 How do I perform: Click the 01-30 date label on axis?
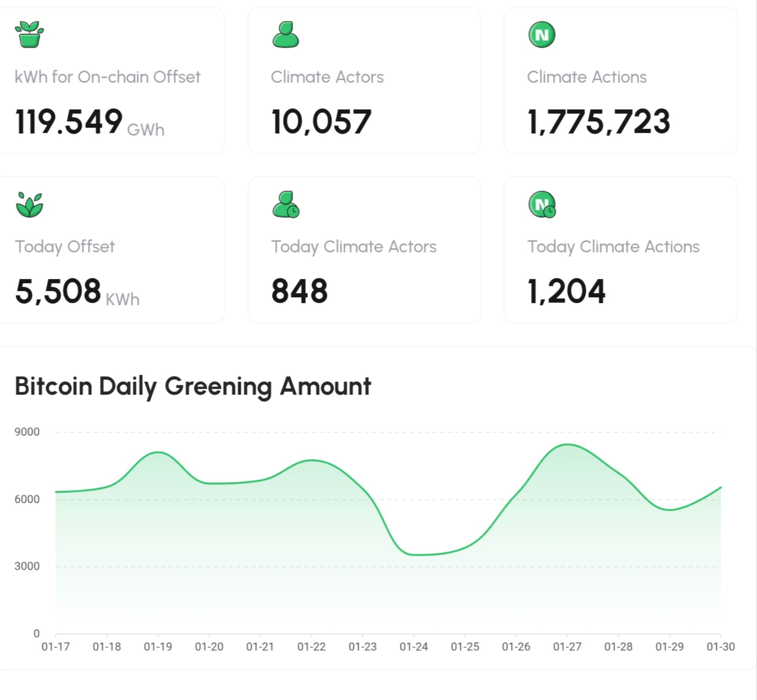point(720,647)
